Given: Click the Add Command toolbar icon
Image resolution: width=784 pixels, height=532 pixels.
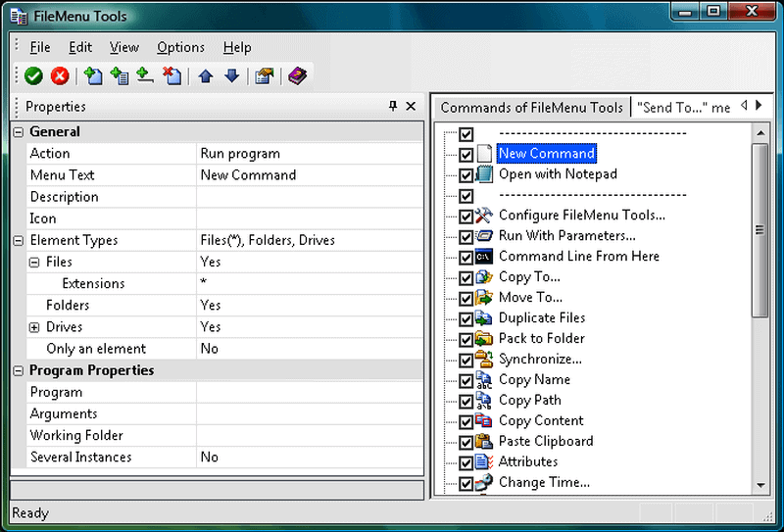Looking at the screenshot, I should [93, 76].
